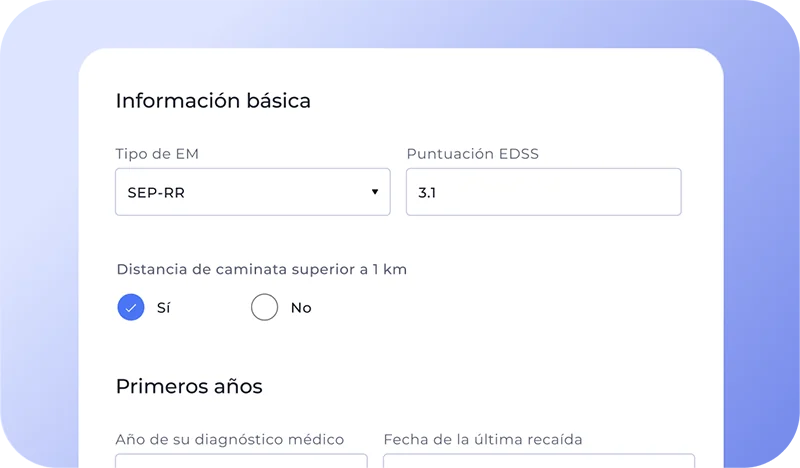Click the Año de su diagnóstico médico label
Viewport: 800px width, 468px height.
pyautogui.click(x=230, y=439)
